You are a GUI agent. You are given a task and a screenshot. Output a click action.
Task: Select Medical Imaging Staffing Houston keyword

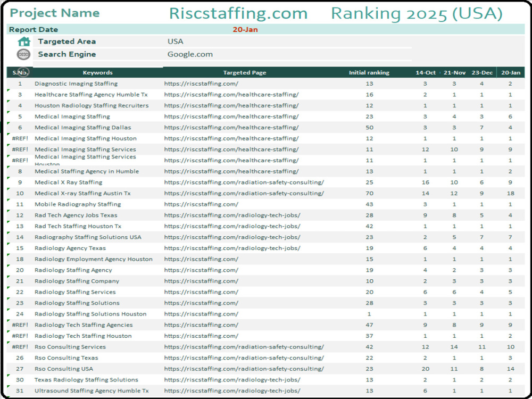coord(86,138)
